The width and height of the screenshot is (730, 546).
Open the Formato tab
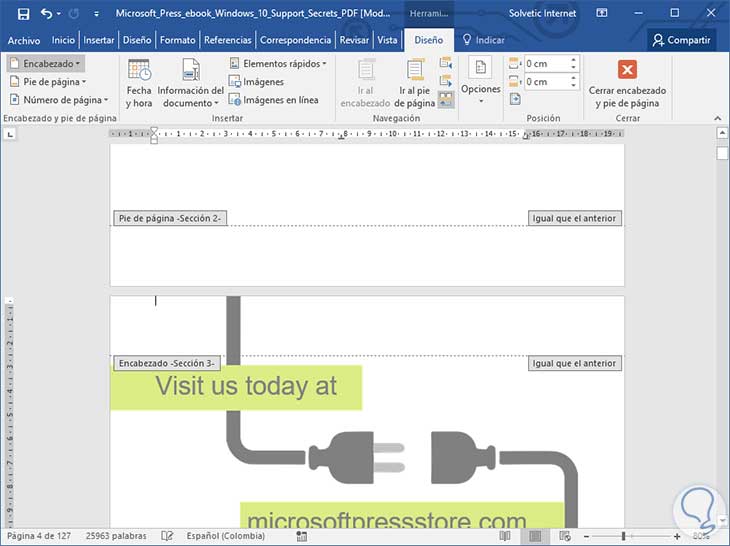178,40
